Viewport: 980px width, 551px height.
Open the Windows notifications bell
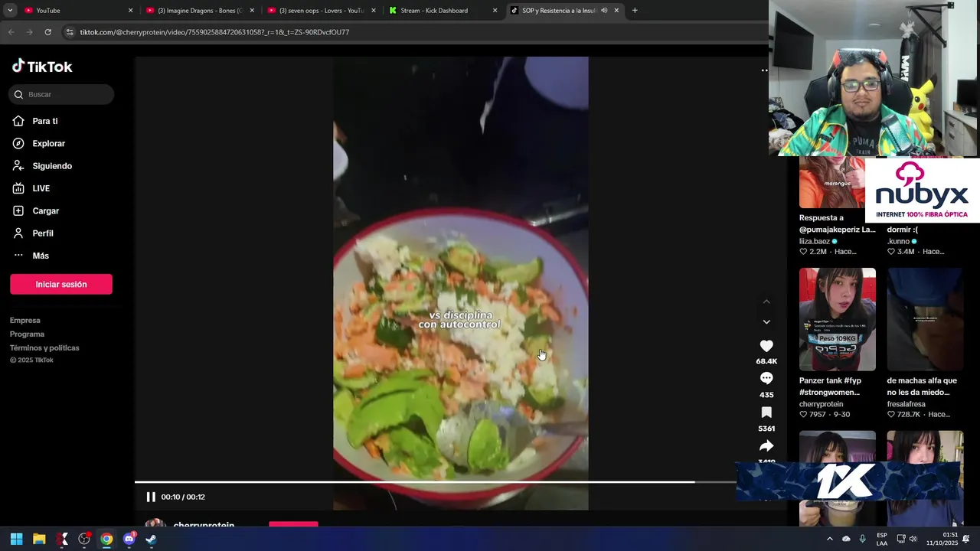click(966, 539)
